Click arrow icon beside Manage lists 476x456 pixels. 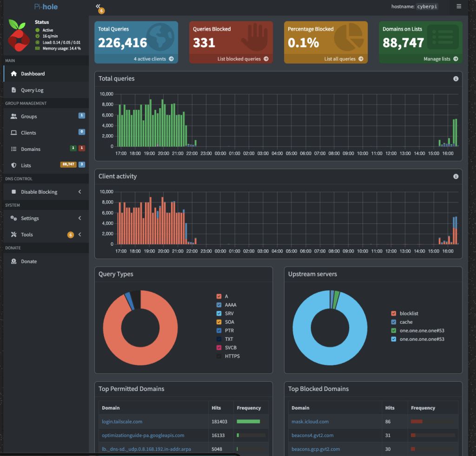pyautogui.click(x=456, y=59)
